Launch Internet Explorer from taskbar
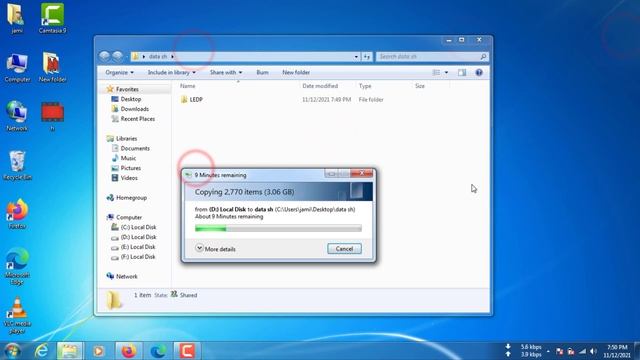The image size is (640, 360). pyautogui.click(x=41, y=351)
